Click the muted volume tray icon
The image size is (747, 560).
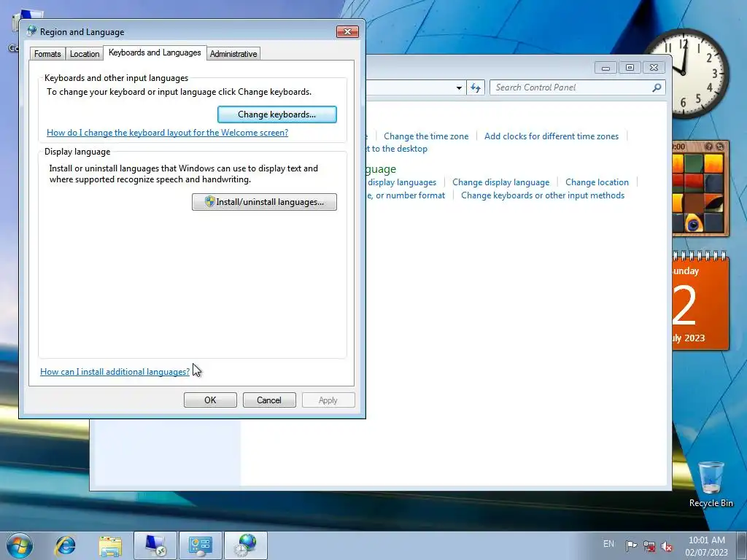tap(667, 547)
